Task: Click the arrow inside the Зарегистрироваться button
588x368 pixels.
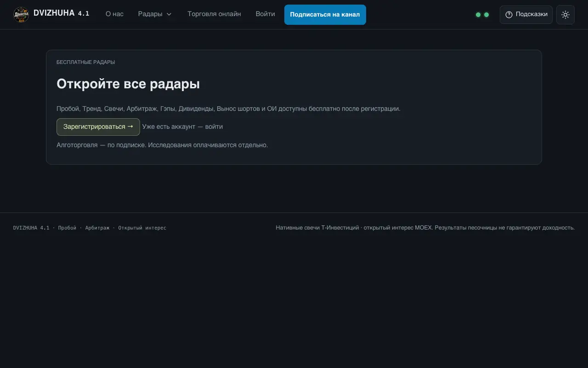Action: [130, 126]
